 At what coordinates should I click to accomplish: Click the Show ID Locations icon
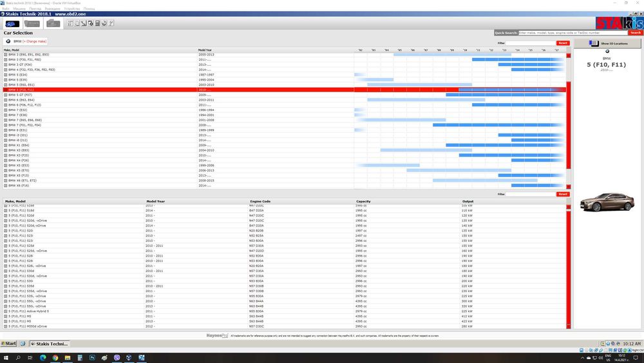pos(594,43)
